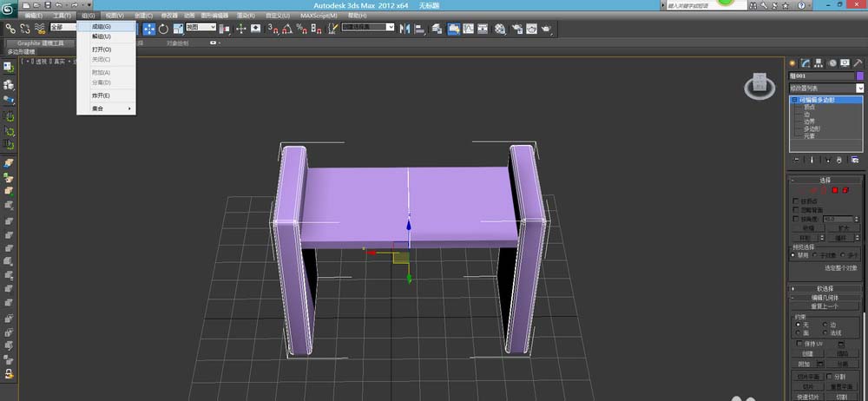Collapse the 选择 rollout header

(826, 180)
